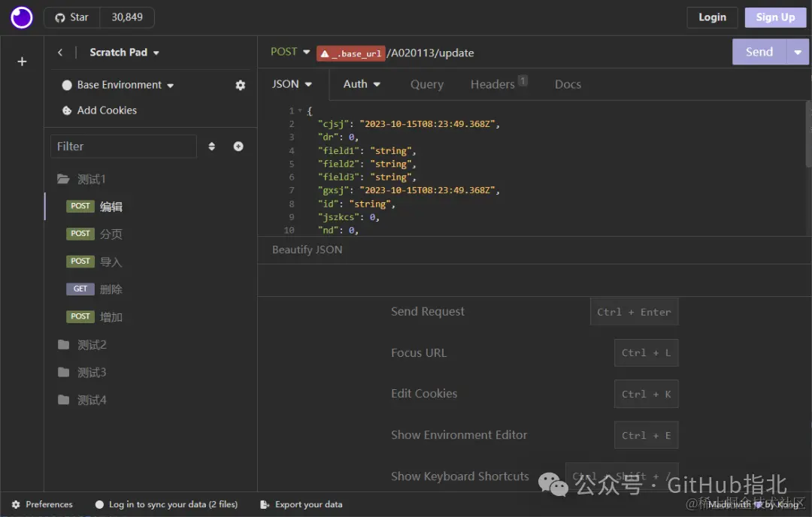The width and height of the screenshot is (812, 517).
Task: Collapse JSON at line 1 fold arrow
Action: [299, 110]
